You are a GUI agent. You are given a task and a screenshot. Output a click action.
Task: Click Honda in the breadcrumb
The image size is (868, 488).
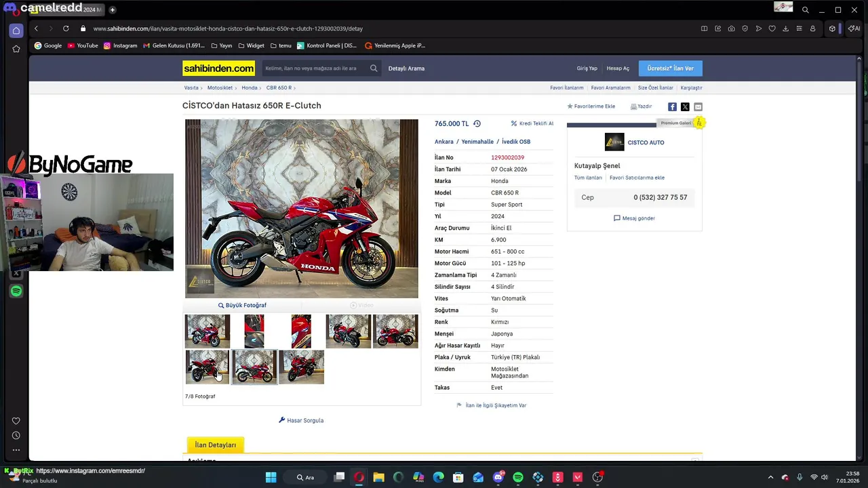click(x=250, y=87)
